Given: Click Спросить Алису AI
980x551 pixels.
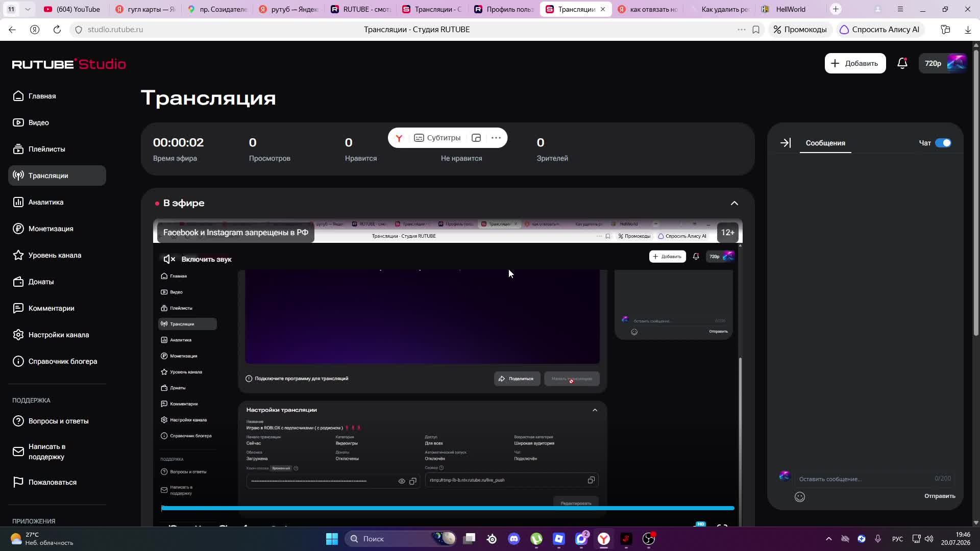Looking at the screenshot, I should tap(880, 30).
